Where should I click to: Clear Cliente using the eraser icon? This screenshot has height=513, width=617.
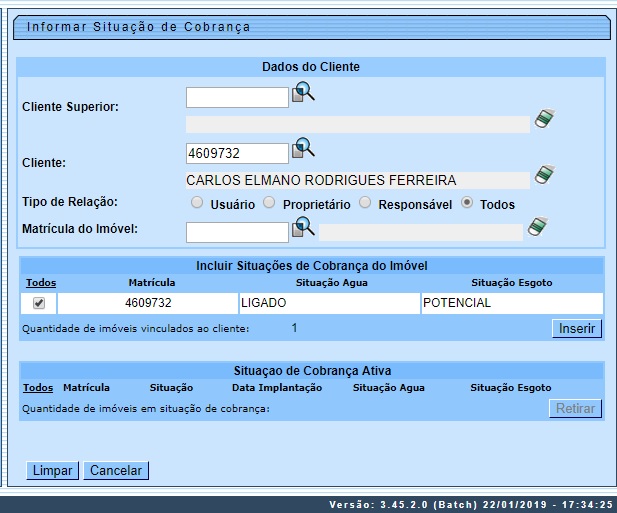tap(543, 175)
